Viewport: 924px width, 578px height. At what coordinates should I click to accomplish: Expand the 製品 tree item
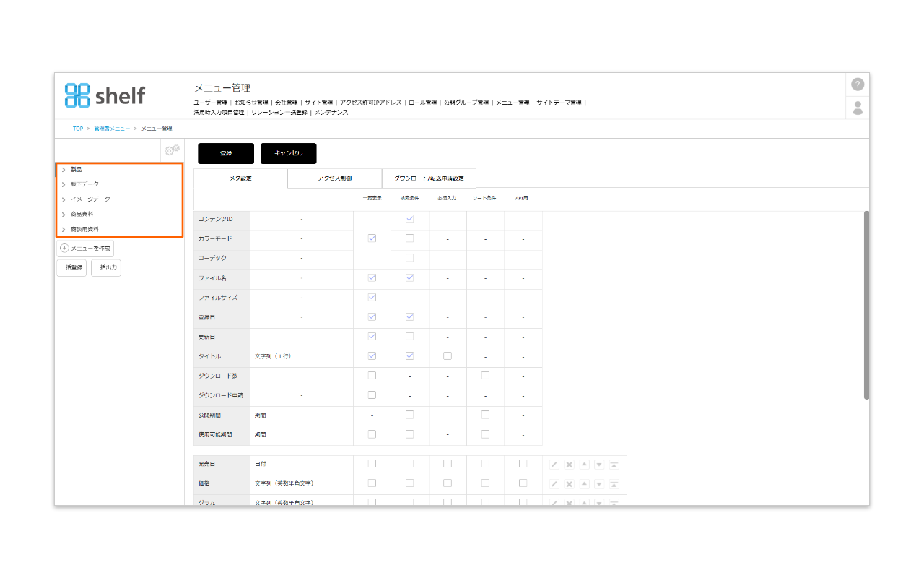[x=64, y=170]
